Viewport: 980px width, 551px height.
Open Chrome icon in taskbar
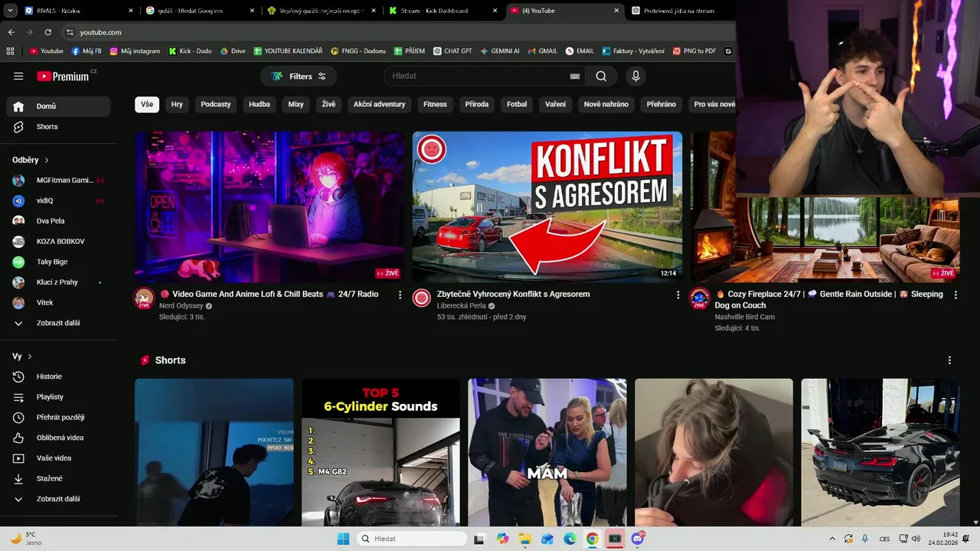click(592, 539)
